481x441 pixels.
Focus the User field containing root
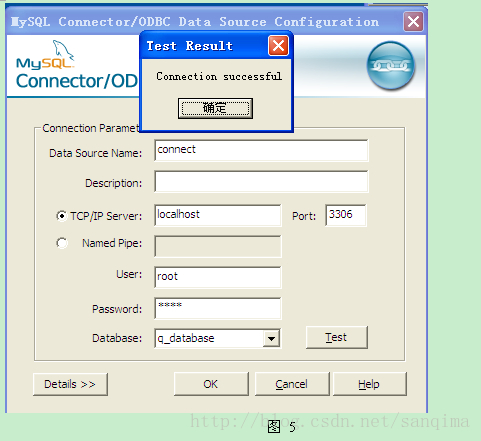tap(218, 277)
